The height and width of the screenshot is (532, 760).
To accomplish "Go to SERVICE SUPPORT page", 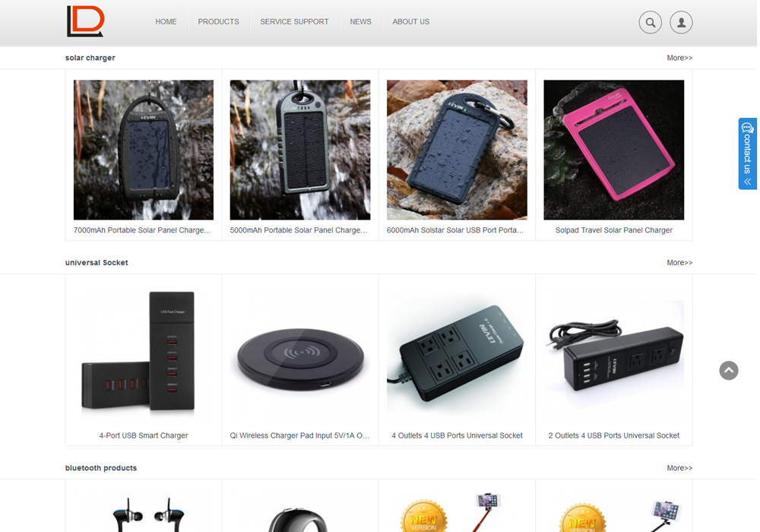I will 294,22.
